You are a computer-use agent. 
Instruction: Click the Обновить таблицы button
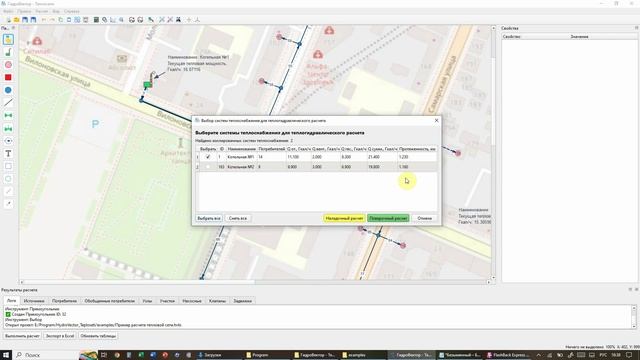98,336
